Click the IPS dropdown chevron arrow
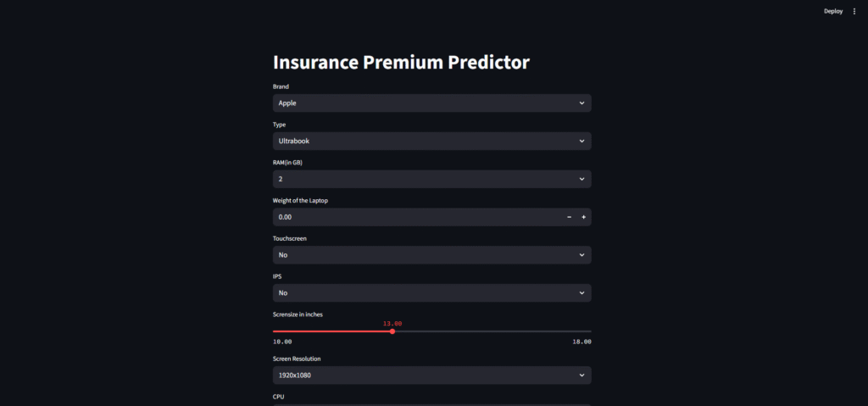The width and height of the screenshot is (868, 406). [581, 293]
